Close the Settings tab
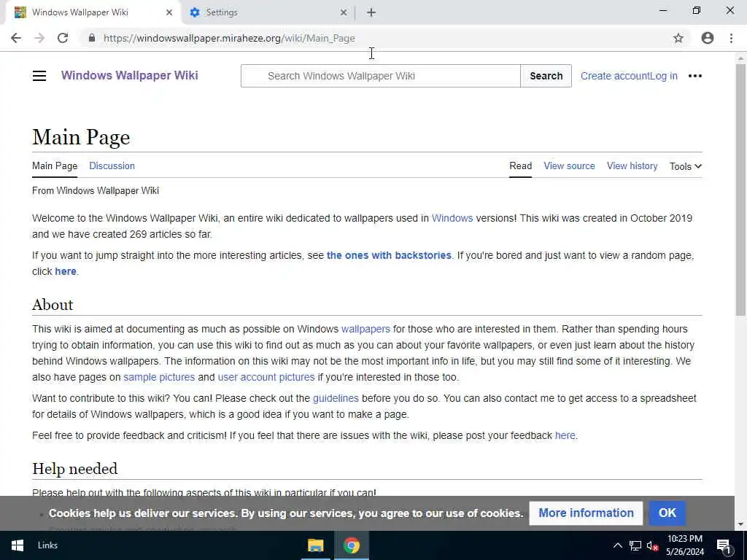The image size is (747, 560). tap(344, 12)
